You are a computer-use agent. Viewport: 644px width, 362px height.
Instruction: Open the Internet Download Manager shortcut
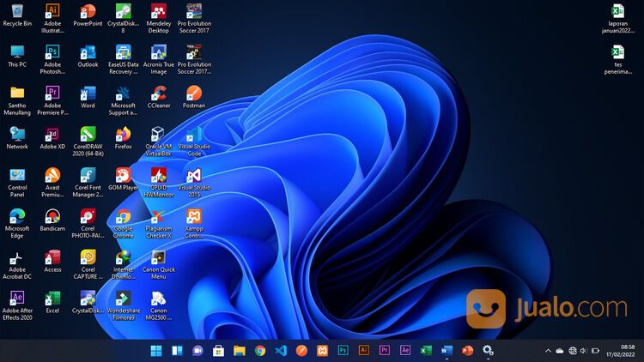[x=123, y=265]
